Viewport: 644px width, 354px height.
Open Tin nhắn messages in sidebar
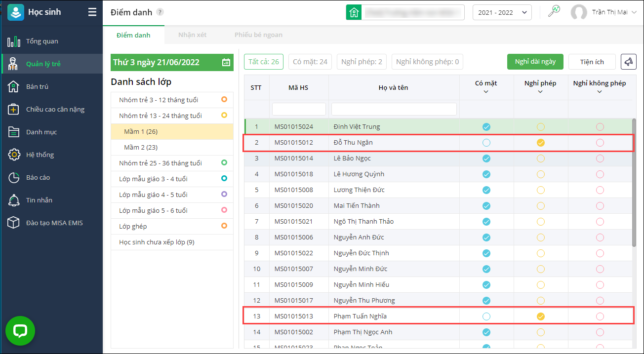click(x=39, y=200)
